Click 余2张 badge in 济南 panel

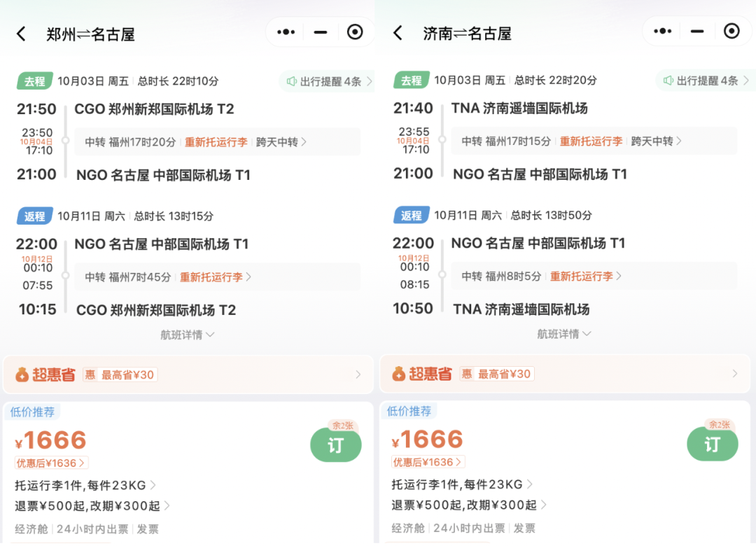click(x=720, y=424)
